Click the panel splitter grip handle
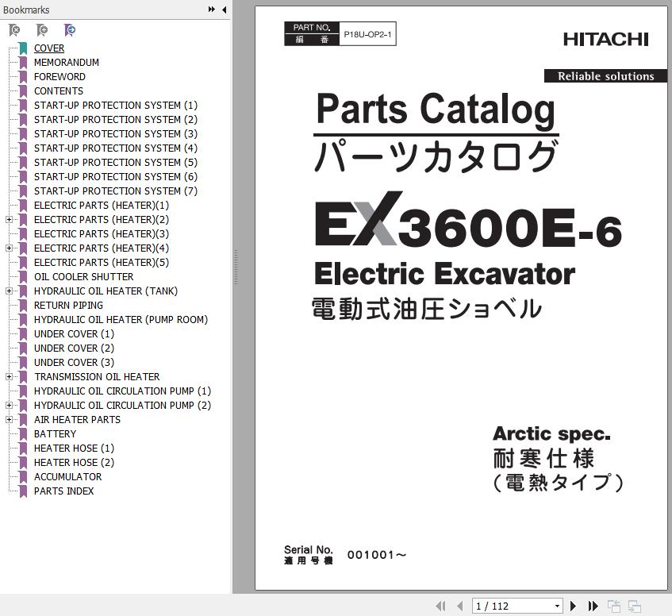The image size is (672, 616). tap(236, 267)
